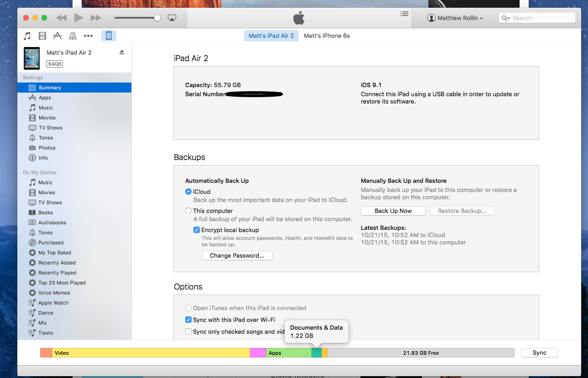588x378 pixels.
Task: Click the 21.83 GB Free storage segment
Action: (421, 353)
